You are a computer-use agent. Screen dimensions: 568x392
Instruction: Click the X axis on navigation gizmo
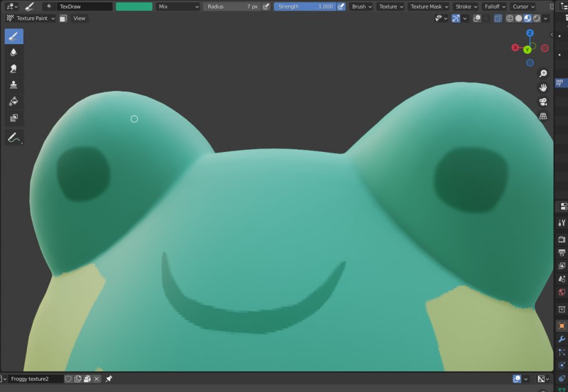515,48
